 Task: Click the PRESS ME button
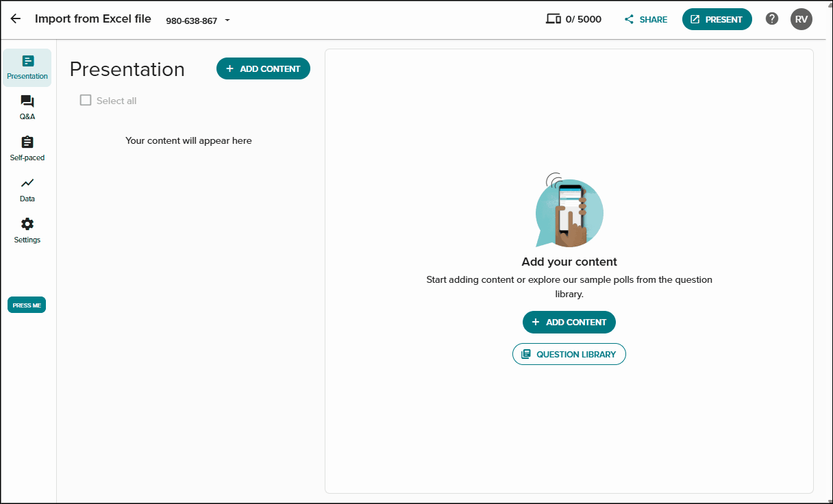tap(27, 305)
